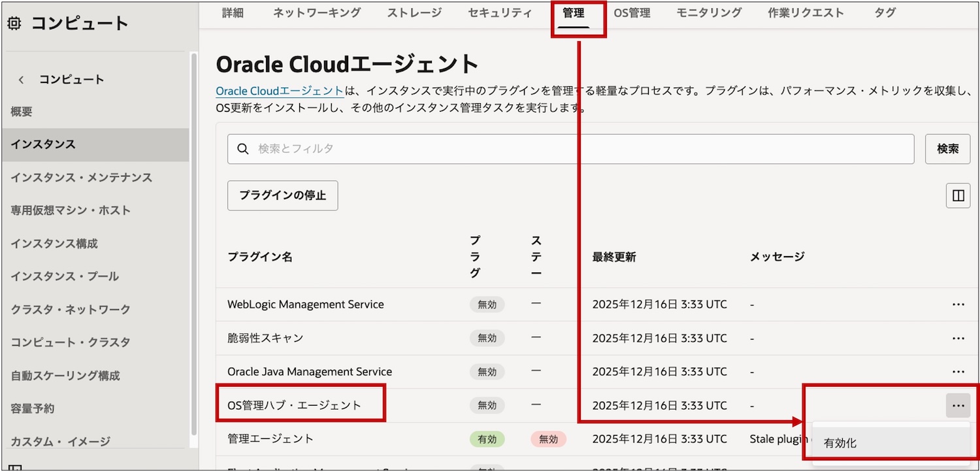
Task: Click the back chevron beside コンピュート
Action: click(x=22, y=80)
